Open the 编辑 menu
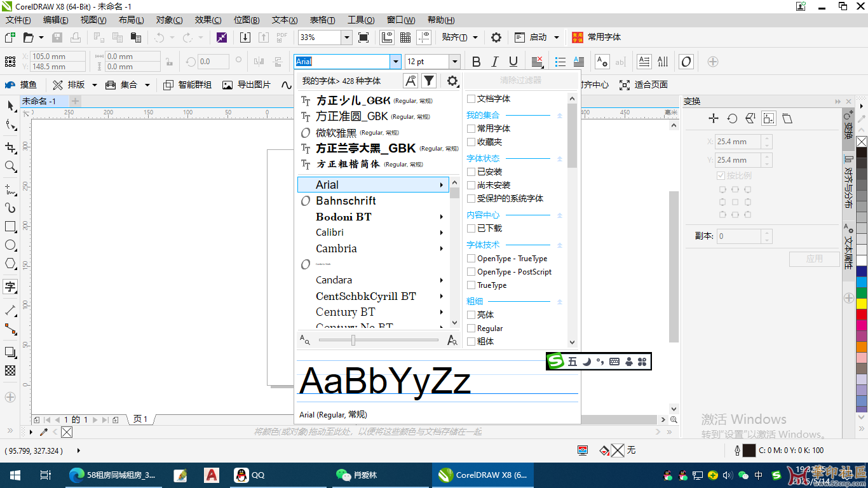 click(55, 20)
